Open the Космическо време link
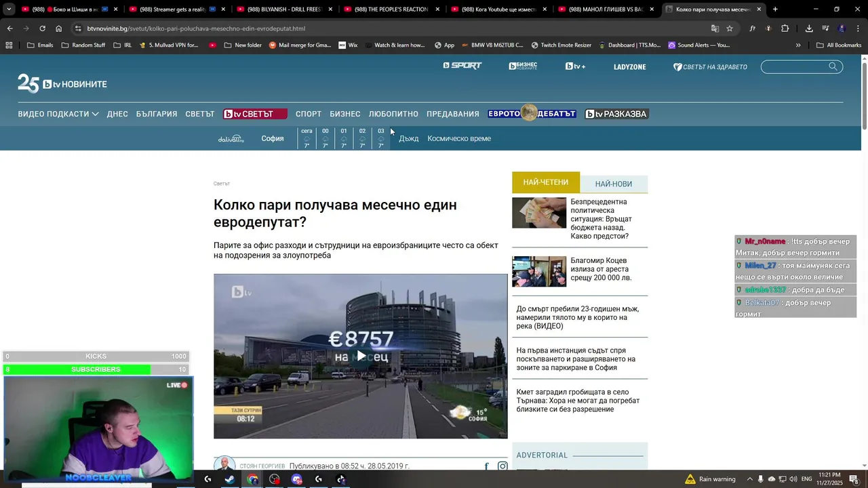 coord(459,138)
